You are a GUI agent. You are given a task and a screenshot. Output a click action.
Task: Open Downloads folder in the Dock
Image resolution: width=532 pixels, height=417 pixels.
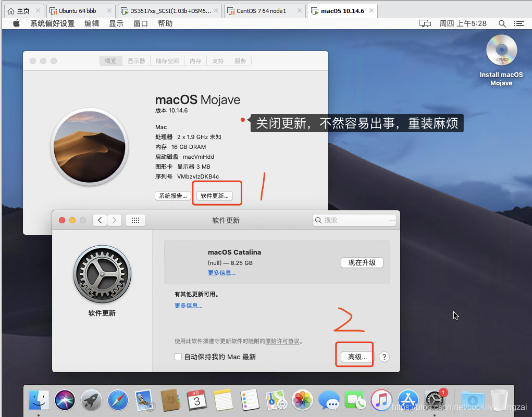coord(472,400)
